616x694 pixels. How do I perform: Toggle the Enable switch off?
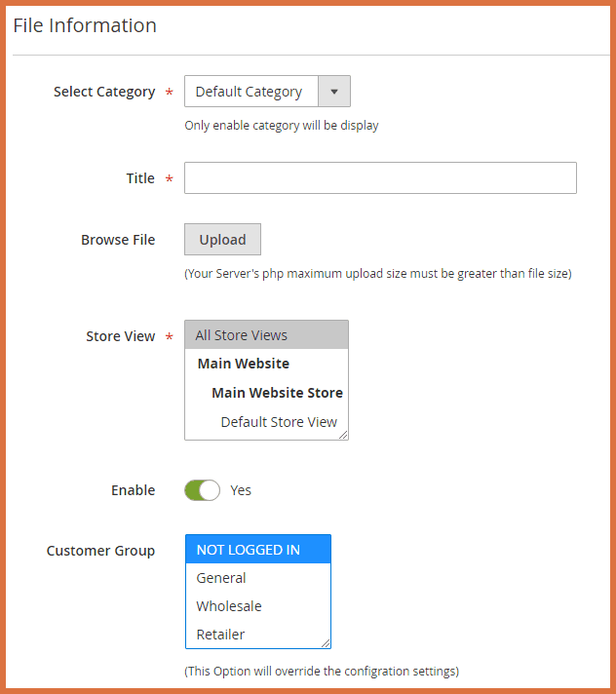(x=203, y=490)
